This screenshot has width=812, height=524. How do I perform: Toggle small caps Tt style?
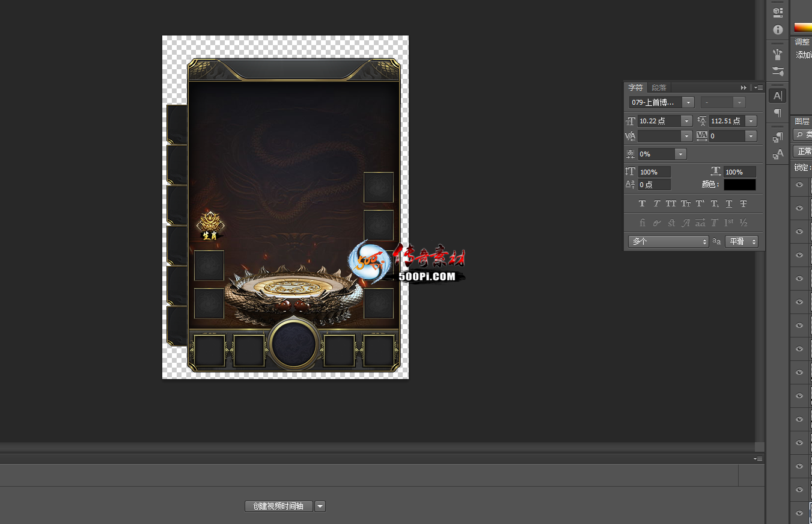coord(685,204)
